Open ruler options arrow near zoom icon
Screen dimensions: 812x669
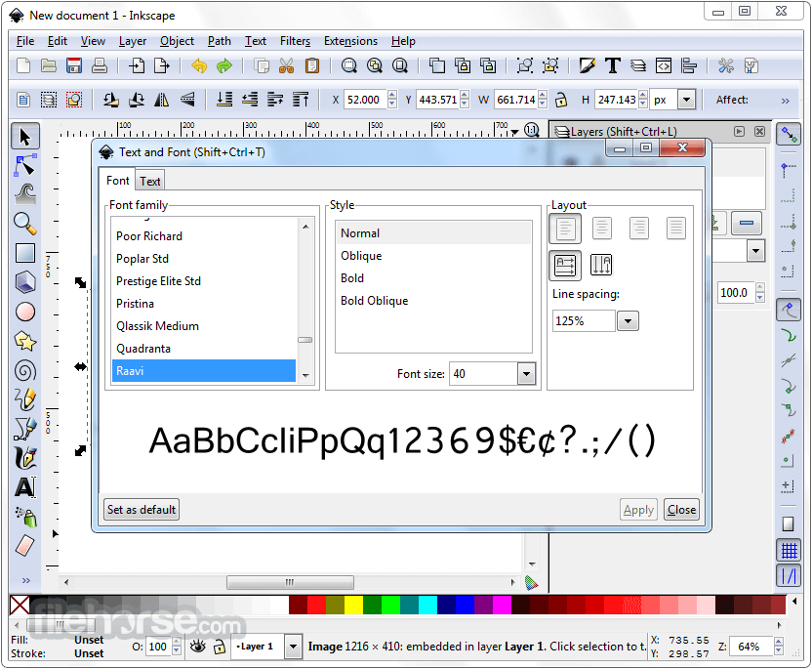coord(514,132)
